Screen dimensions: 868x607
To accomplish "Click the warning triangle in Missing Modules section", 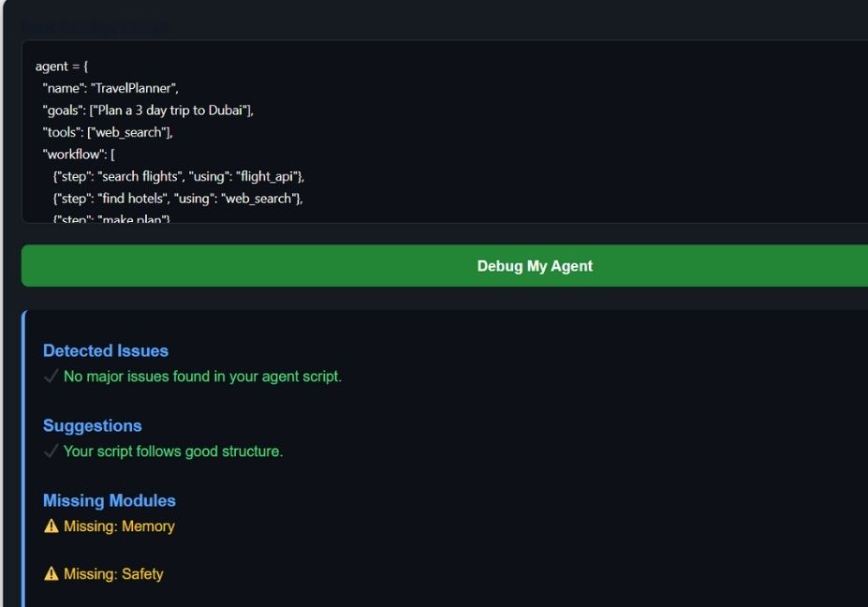I will click(x=51, y=526).
